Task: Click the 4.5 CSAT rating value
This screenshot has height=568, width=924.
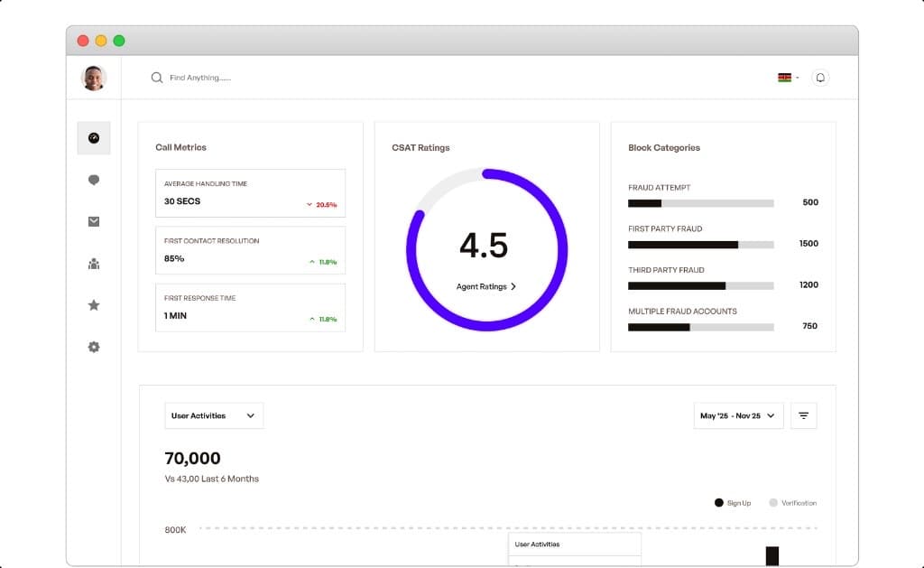Action: 484,246
